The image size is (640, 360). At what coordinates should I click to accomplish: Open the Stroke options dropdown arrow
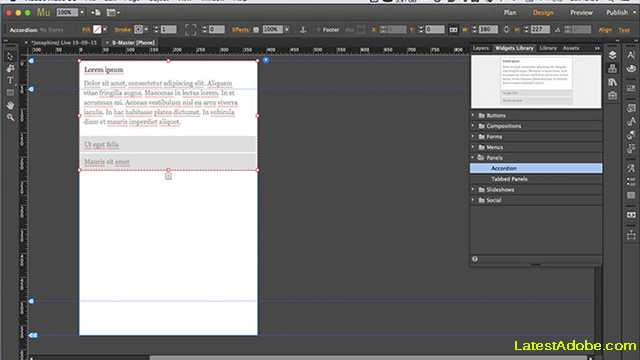147,29
